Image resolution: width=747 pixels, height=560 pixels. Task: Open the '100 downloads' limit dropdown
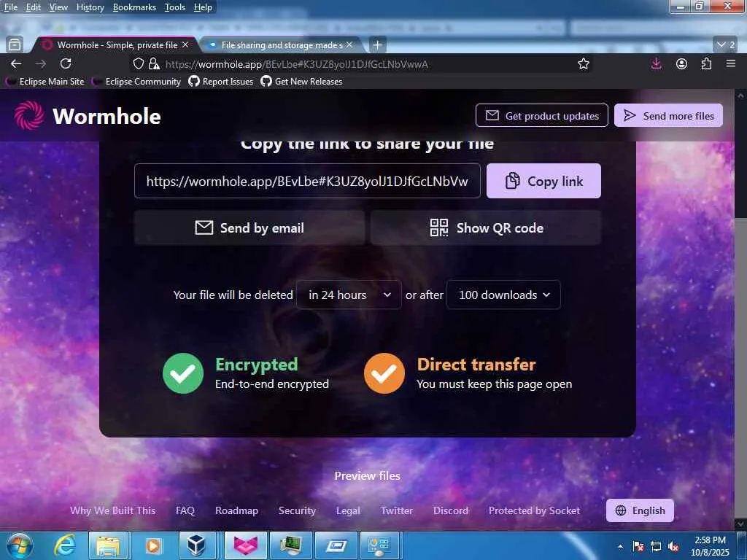coord(503,295)
